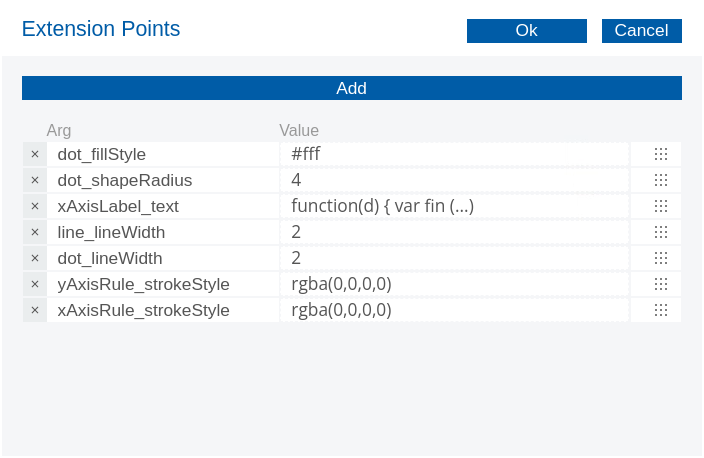Remove the dot_lineWidth row
The width and height of the screenshot is (704, 458).
tap(34, 258)
